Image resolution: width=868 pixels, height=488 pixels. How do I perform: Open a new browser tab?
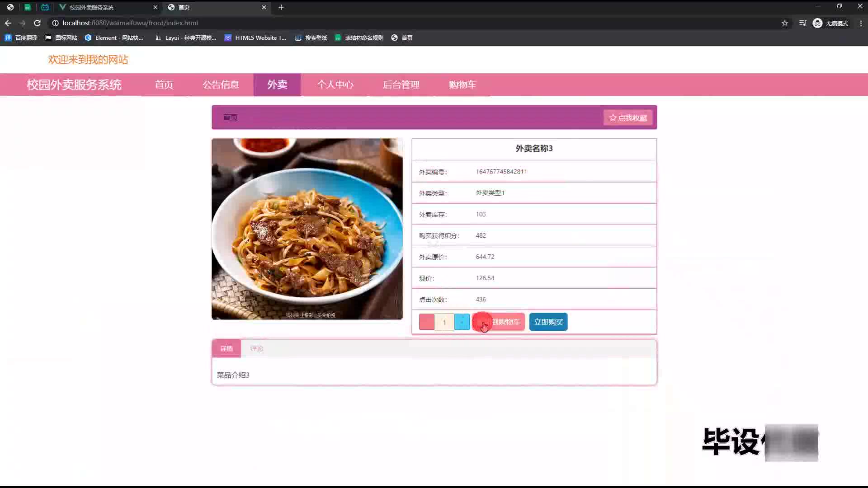tap(281, 7)
